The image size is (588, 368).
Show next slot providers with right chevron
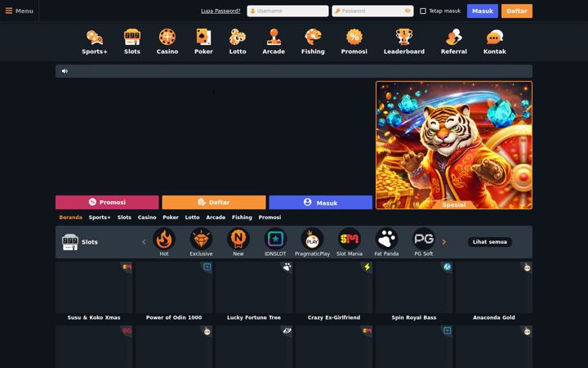pyautogui.click(x=444, y=242)
